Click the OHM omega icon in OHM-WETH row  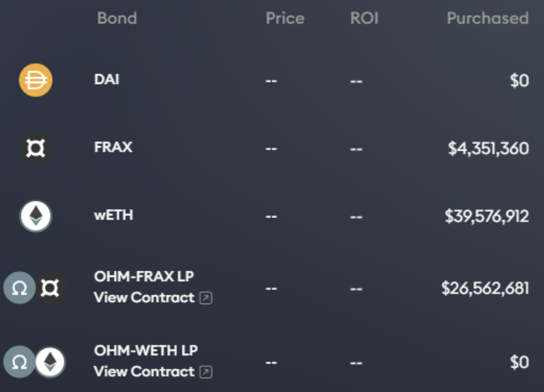tap(20, 362)
